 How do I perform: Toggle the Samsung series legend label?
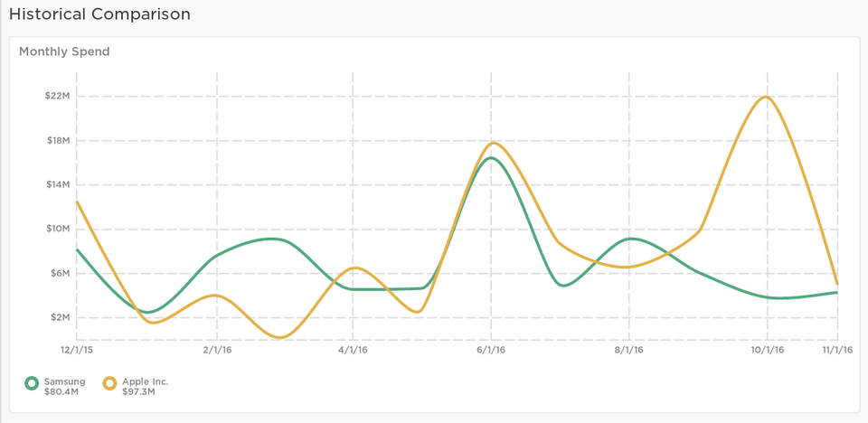click(x=64, y=381)
